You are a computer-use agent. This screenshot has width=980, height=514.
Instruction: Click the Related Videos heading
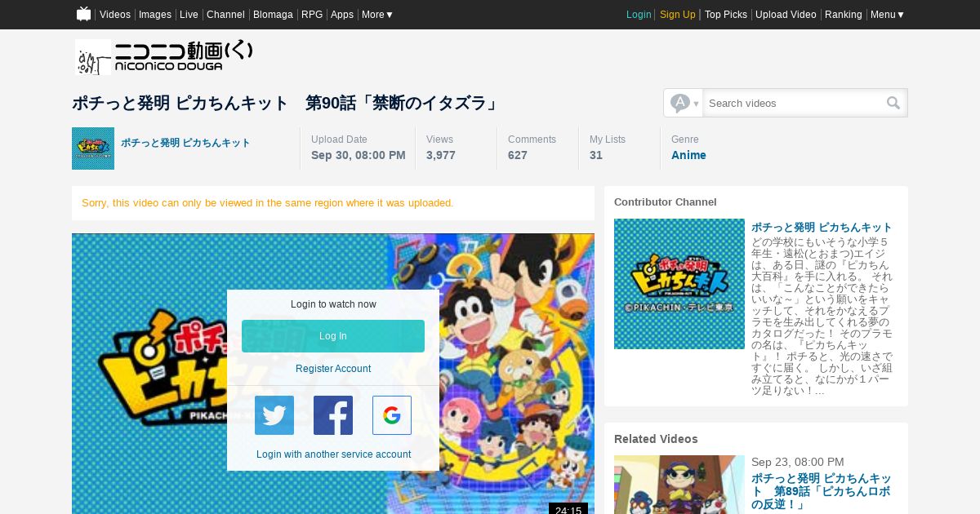(656, 439)
